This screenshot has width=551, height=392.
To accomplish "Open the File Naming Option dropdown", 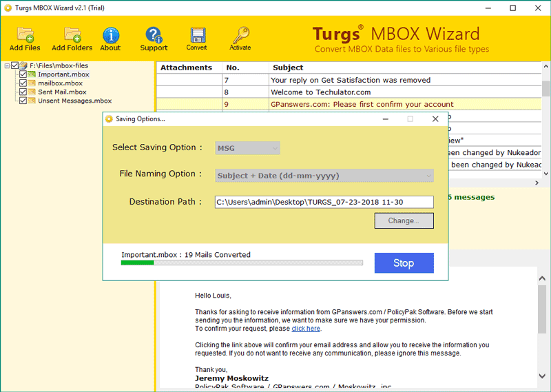I will coord(324,176).
